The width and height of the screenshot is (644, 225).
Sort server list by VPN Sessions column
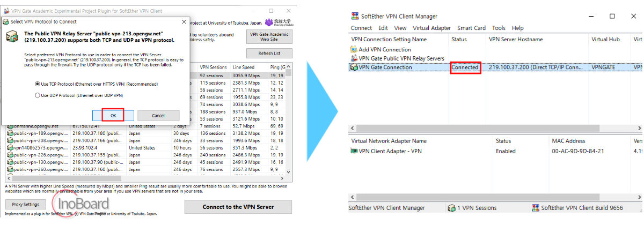tap(214, 67)
